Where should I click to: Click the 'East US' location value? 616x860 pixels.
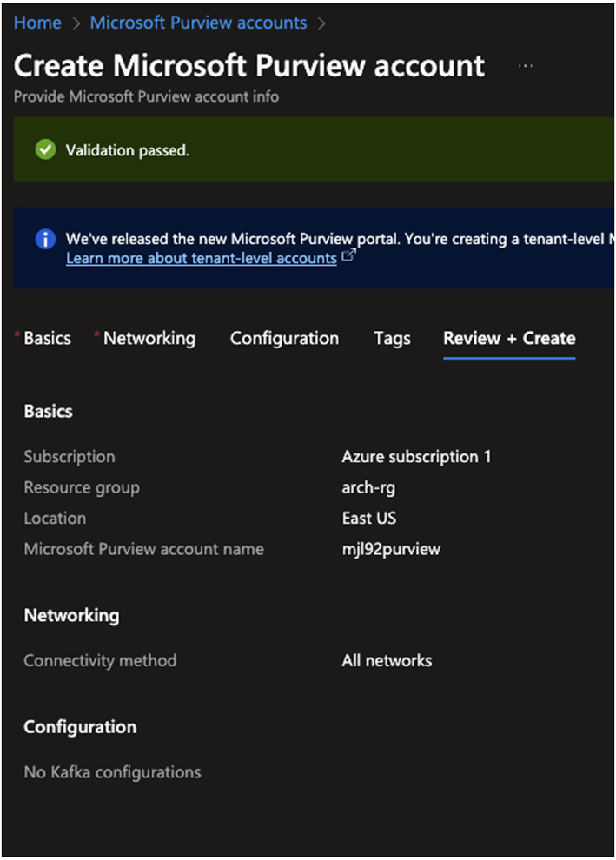(x=369, y=519)
